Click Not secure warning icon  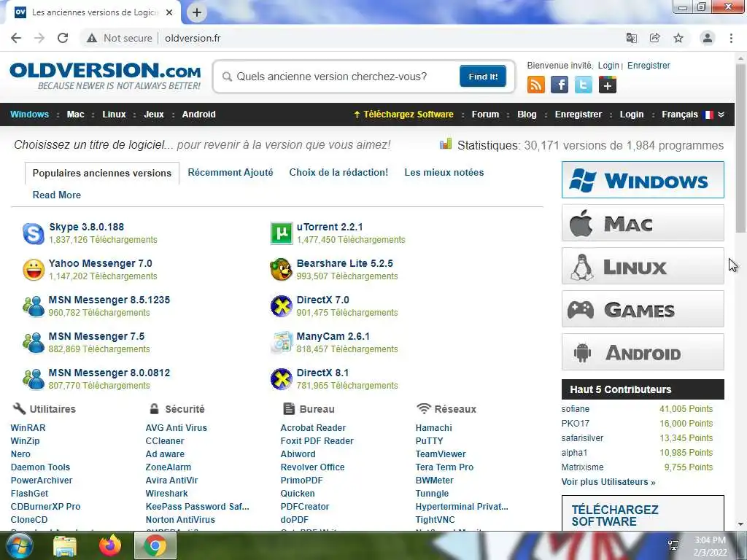click(92, 38)
